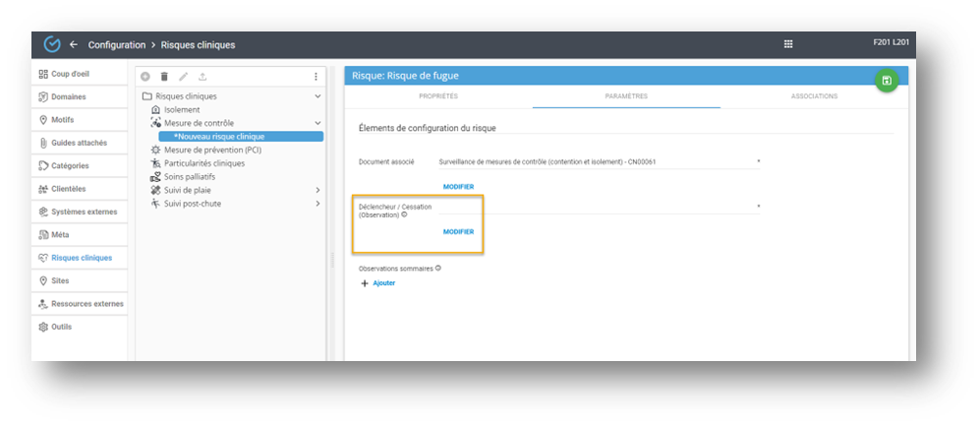This screenshot has width=980, height=425.
Task: Expand the Suivi de plaie node
Action: tap(317, 190)
